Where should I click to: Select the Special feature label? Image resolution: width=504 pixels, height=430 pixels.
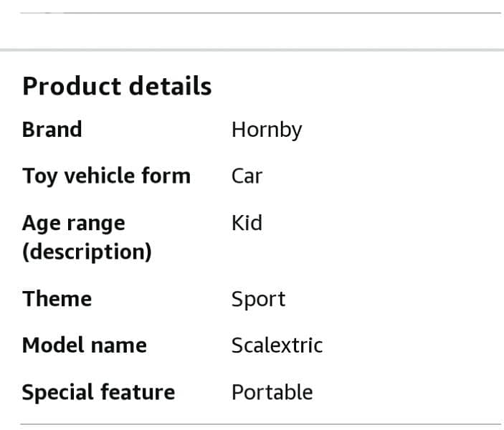[98, 392]
